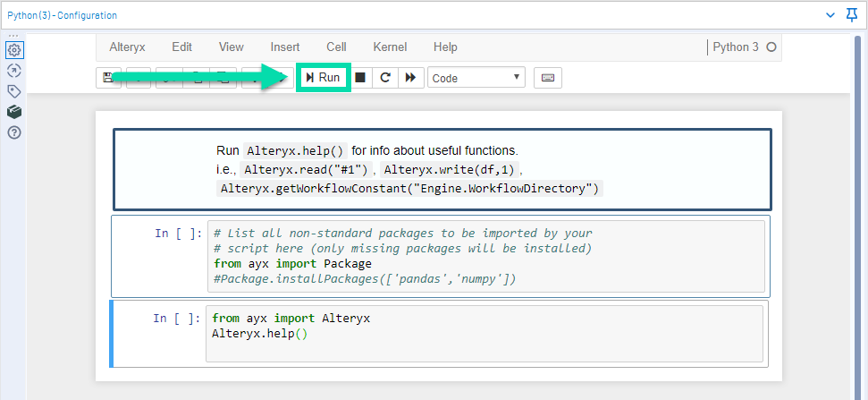Open the Cell menu

click(x=337, y=47)
